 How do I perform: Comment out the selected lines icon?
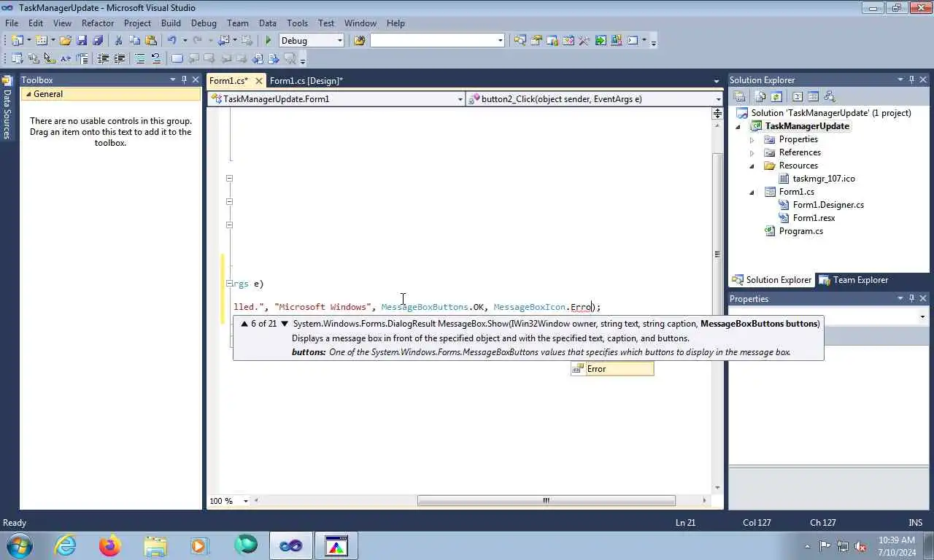click(x=140, y=59)
